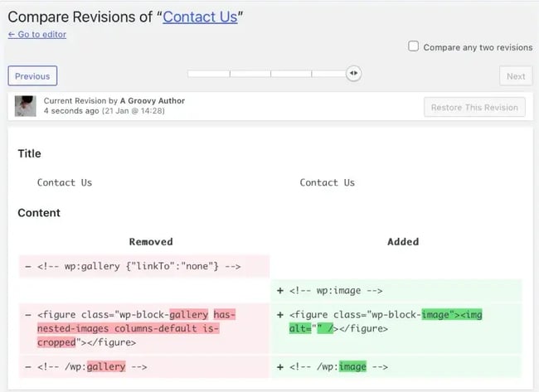Click the "Restore This Revision" button
Image resolution: width=539 pixels, height=392 pixels.
[474, 107]
